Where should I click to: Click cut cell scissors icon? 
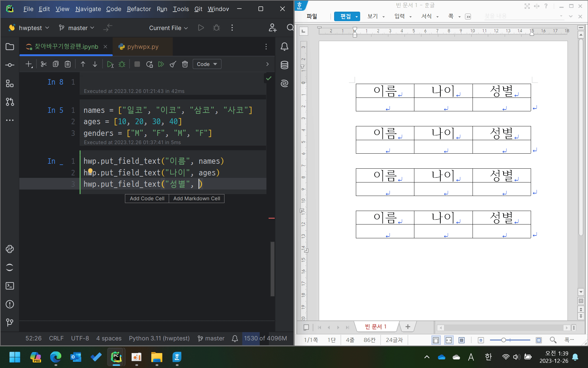click(x=43, y=64)
